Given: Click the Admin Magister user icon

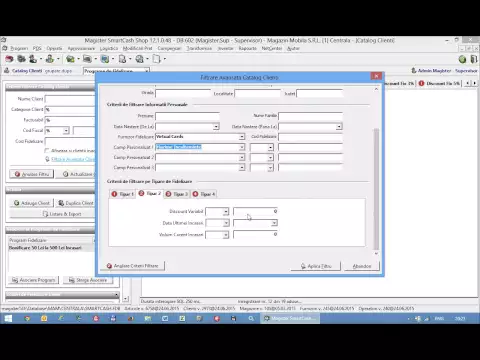Looking at the screenshot, I should [414, 70].
